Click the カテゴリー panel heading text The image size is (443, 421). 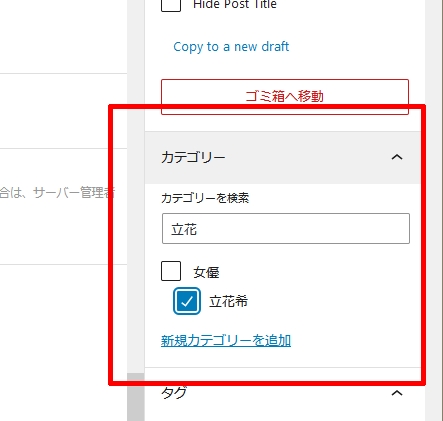tap(193, 157)
